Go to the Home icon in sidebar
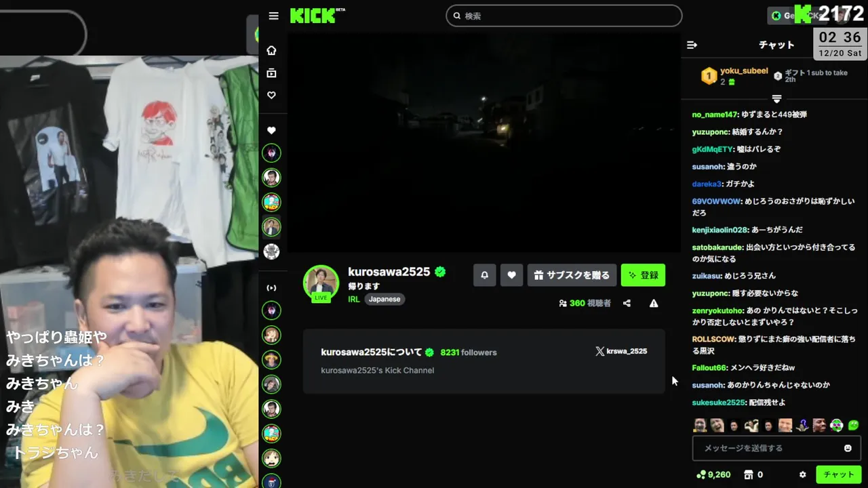 pos(271,50)
